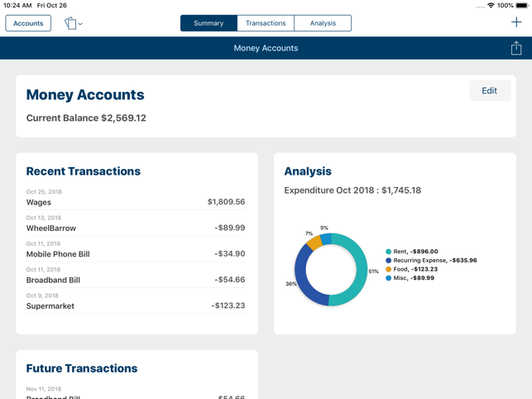Click the Recent Transactions heading
Screen dimensions: 532x399
point(83,171)
